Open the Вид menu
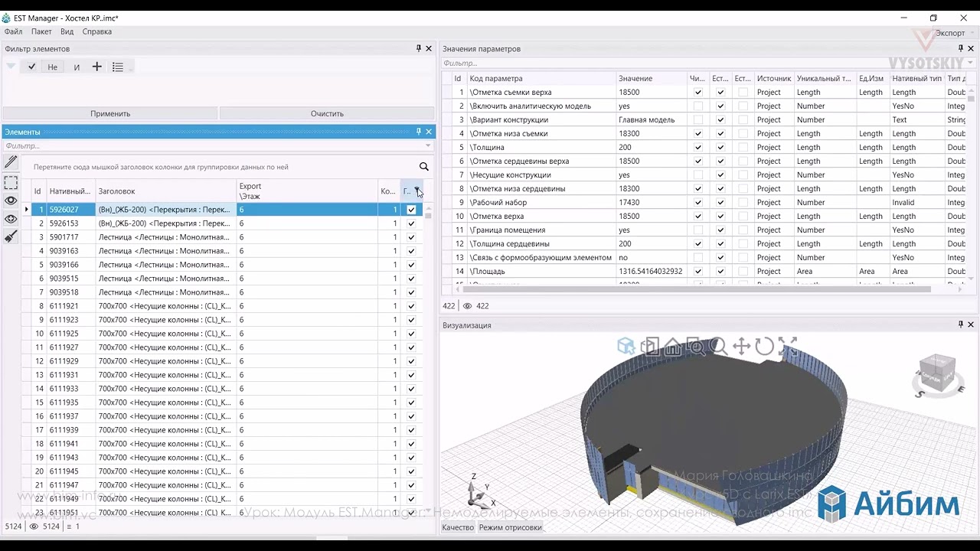Image resolution: width=980 pixels, height=551 pixels. pyautogui.click(x=67, y=31)
